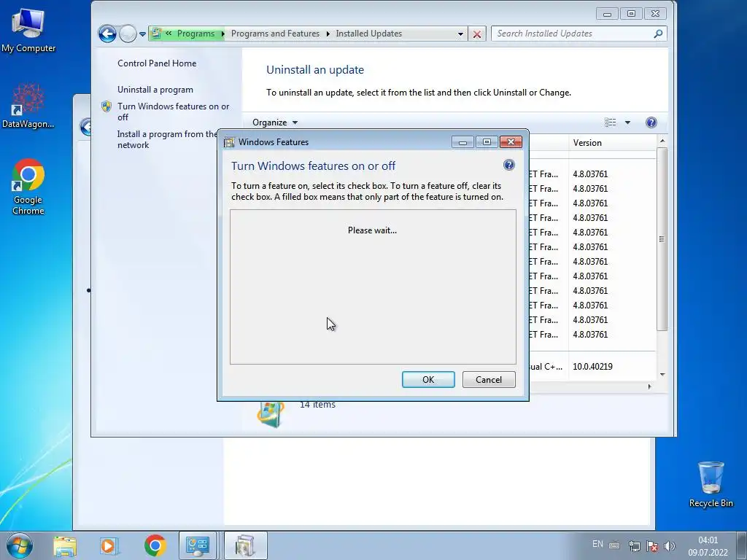Open the clock showing 04:01
This screenshot has width=747, height=560.
pos(708,545)
